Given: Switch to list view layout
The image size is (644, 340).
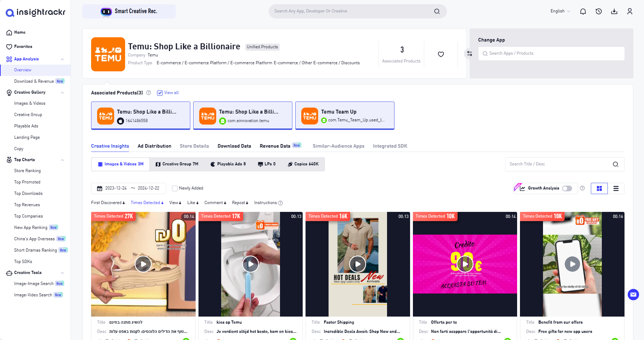Looking at the screenshot, I should (x=616, y=188).
